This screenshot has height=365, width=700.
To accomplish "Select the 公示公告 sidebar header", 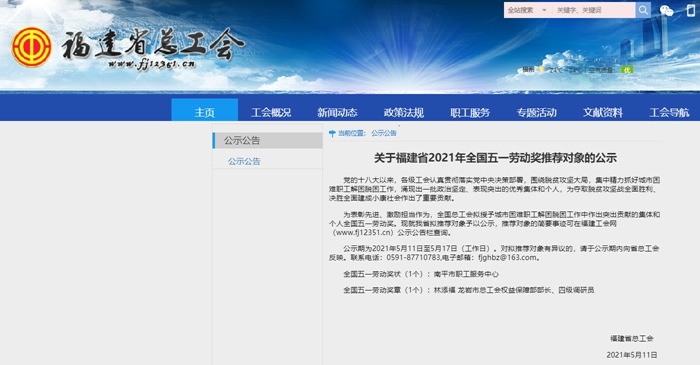I will point(267,141).
